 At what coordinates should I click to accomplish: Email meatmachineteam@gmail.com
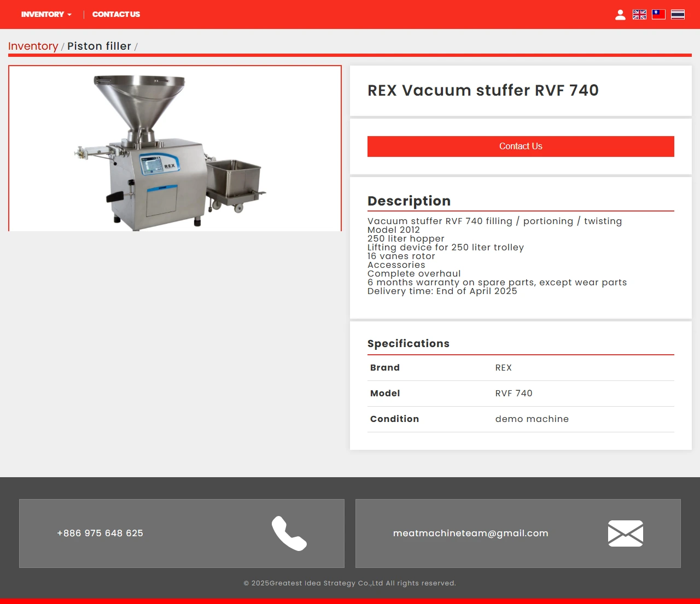click(x=470, y=533)
